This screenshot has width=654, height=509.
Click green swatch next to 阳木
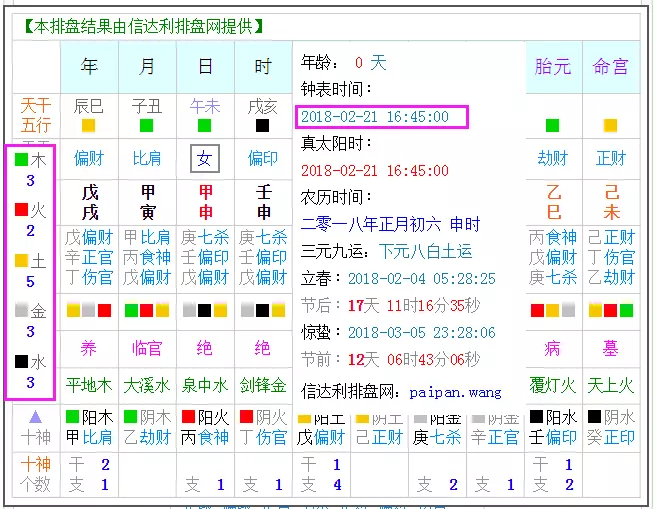[73, 416]
